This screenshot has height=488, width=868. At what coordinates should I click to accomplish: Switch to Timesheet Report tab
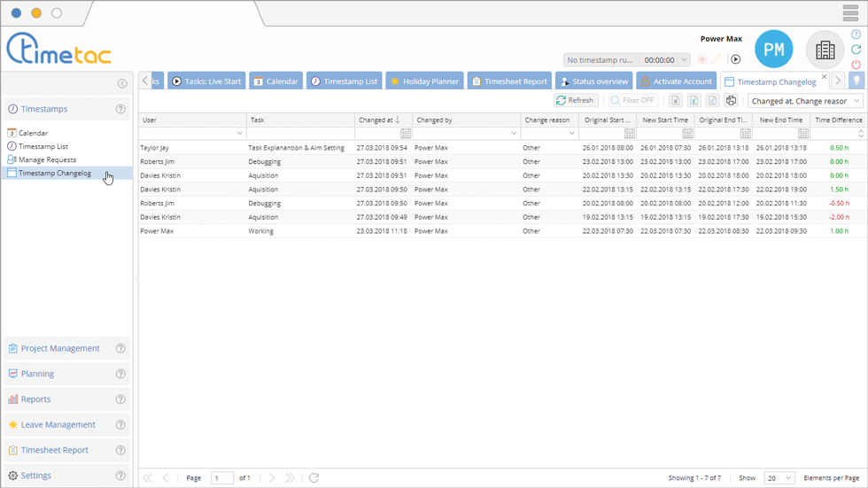(x=509, y=81)
